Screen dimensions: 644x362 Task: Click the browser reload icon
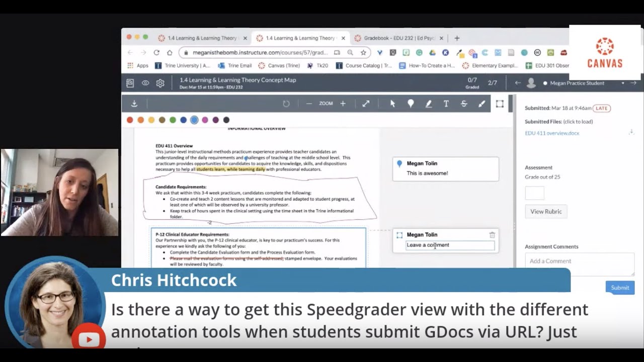(156, 52)
